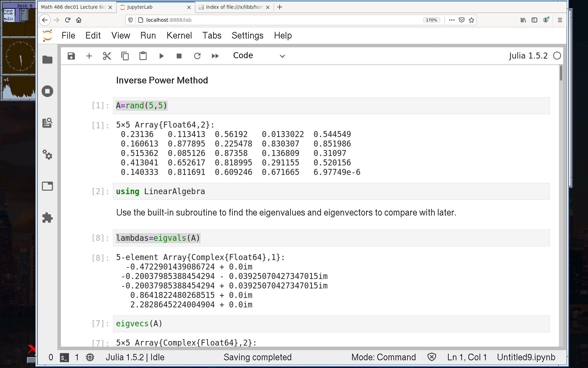Image resolution: width=588 pixels, height=368 pixels.
Task: Restart kernel and run all cells
Action: point(215,56)
